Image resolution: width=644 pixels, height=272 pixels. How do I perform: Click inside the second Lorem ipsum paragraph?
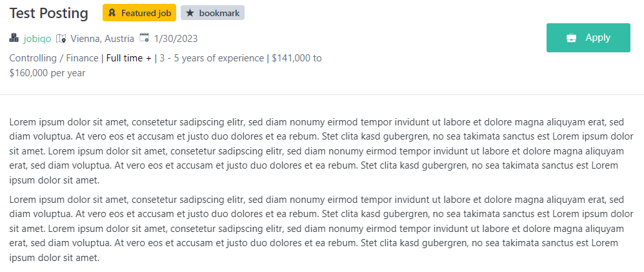tap(321, 229)
